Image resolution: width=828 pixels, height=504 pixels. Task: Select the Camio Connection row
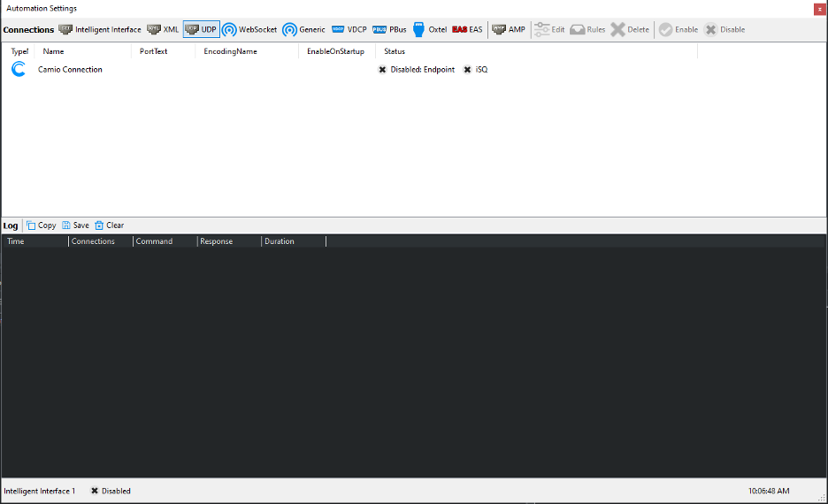click(70, 70)
